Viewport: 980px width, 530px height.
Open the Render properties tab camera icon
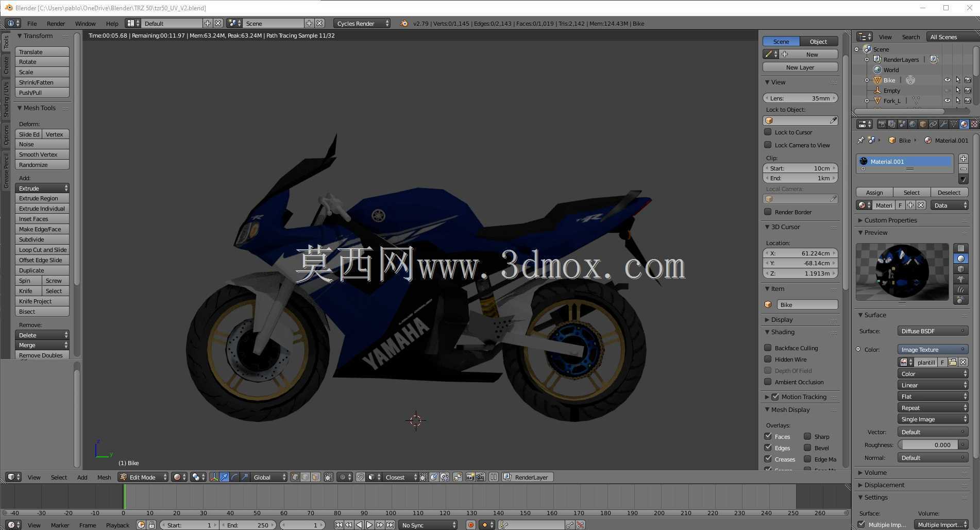882,124
